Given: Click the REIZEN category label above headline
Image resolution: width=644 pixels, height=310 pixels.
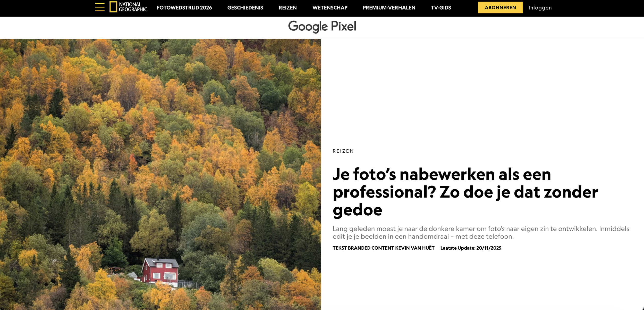Looking at the screenshot, I should (x=343, y=151).
